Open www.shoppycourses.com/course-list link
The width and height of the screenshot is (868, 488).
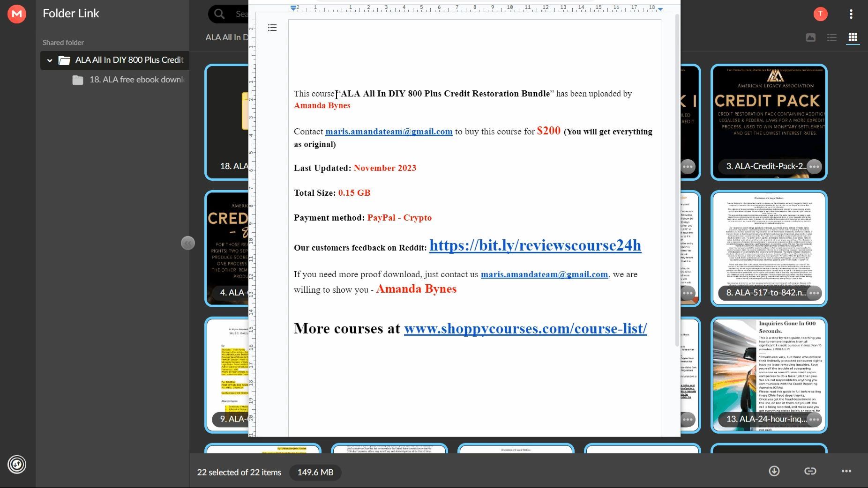point(525,328)
